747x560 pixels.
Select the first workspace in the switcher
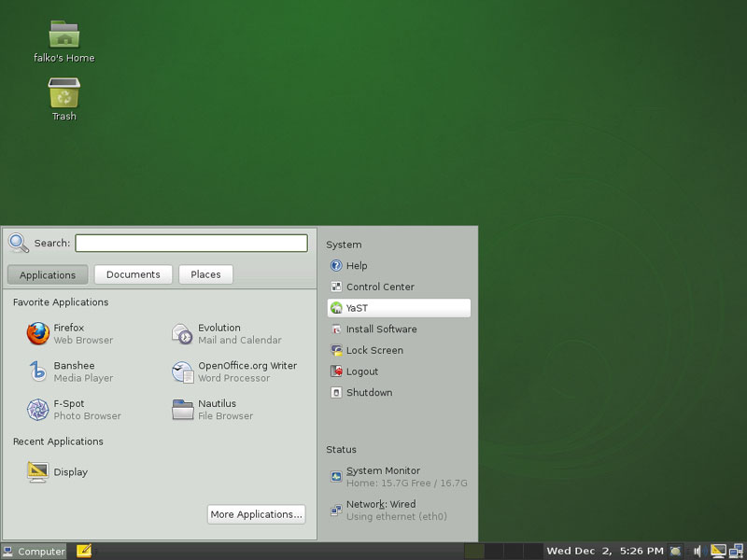[474, 552]
